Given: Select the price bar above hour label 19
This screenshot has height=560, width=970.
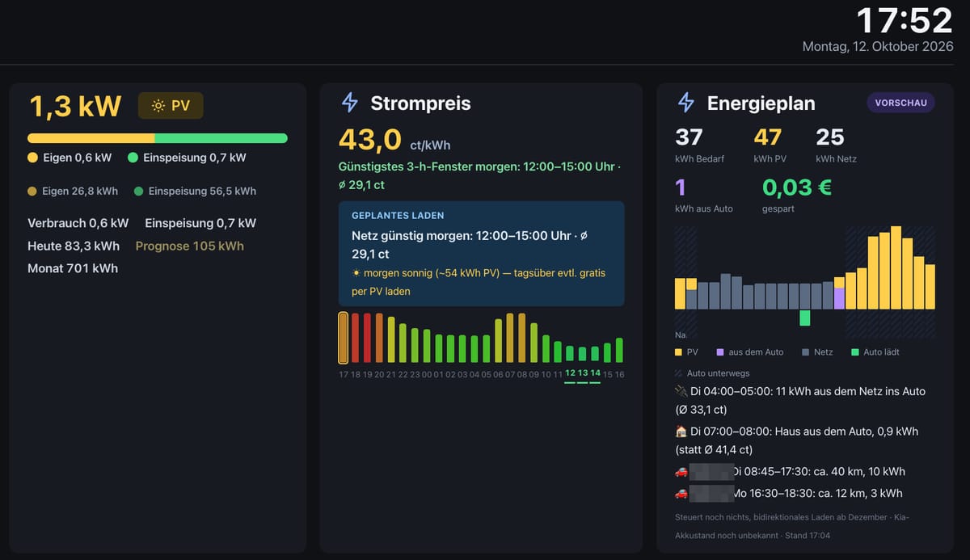Looking at the screenshot, I should tap(367, 338).
